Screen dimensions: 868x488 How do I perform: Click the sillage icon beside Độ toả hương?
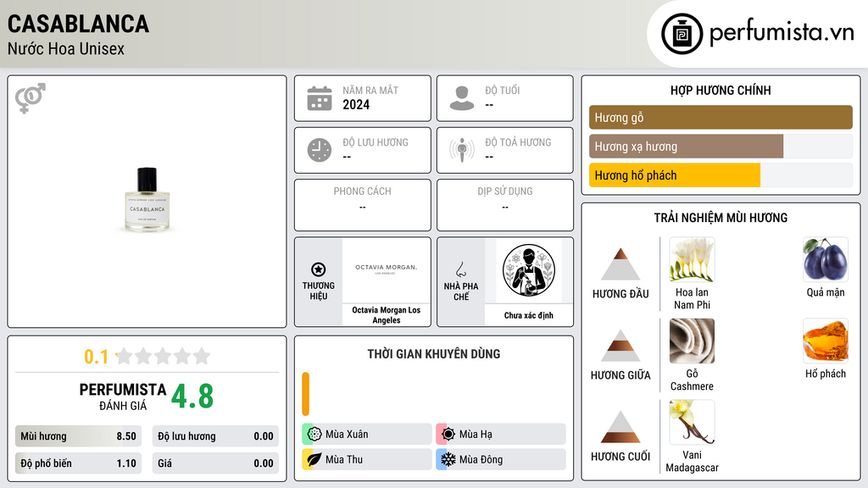pyautogui.click(x=462, y=150)
